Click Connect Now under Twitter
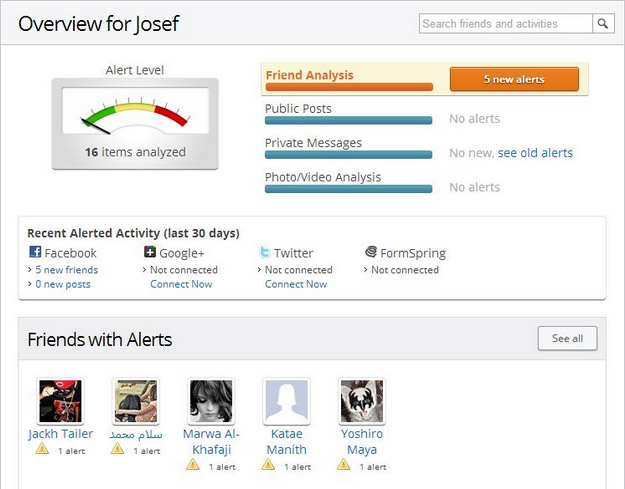 pos(296,284)
